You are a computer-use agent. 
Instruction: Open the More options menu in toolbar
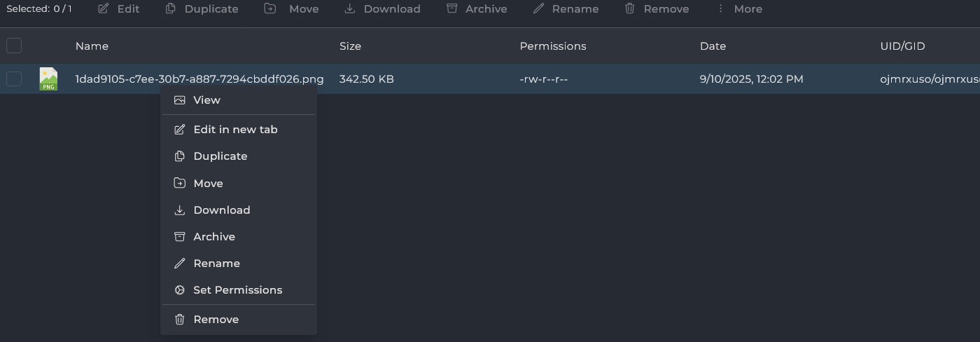coord(740,9)
